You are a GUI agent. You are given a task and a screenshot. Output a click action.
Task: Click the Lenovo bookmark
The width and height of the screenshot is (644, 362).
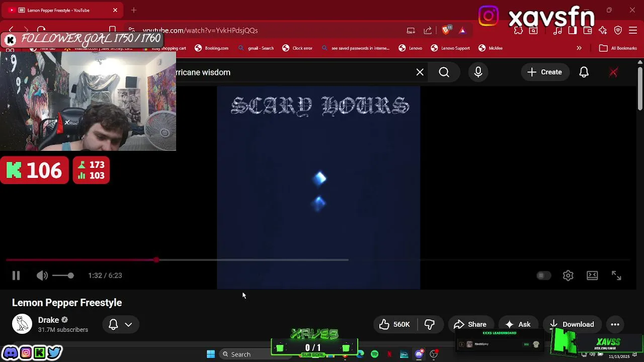[x=411, y=48]
